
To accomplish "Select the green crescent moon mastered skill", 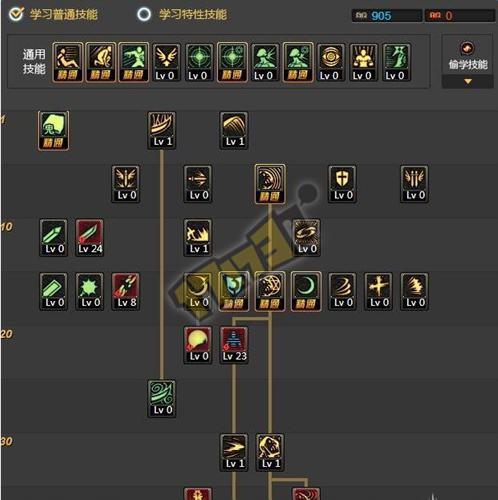I will click(306, 292).
